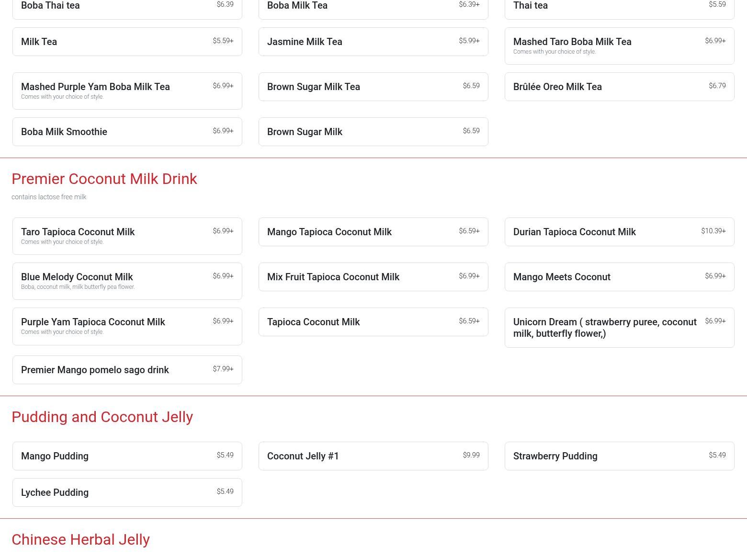747x560 pixels.
Task: Open Mango Tapioca Coconut Milk
Action: [373, 232]
